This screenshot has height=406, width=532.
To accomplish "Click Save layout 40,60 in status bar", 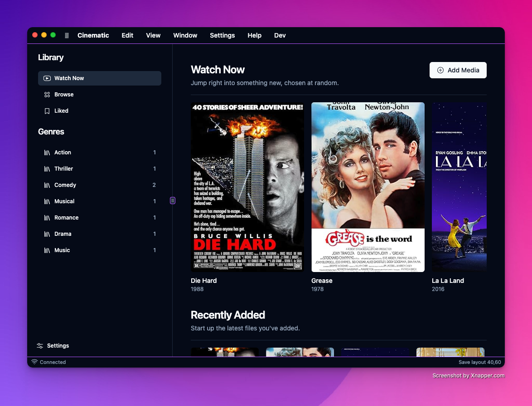I will pos(480,362).
